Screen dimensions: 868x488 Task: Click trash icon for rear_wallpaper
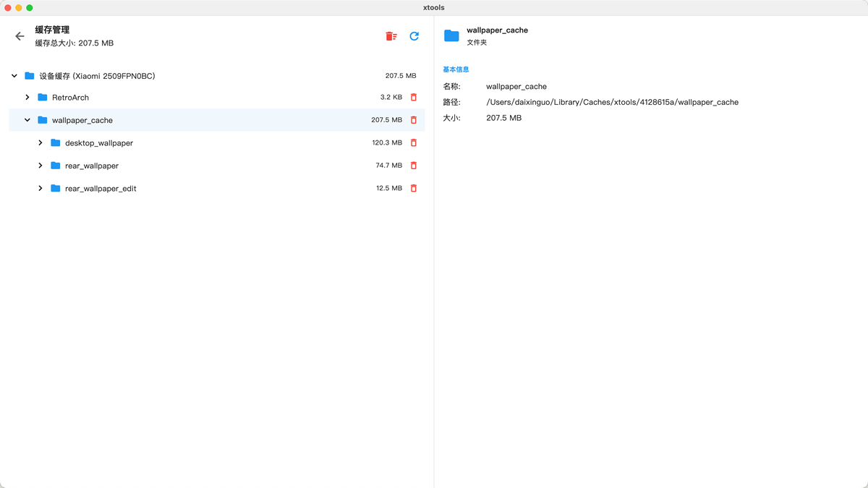click(414, 166)
